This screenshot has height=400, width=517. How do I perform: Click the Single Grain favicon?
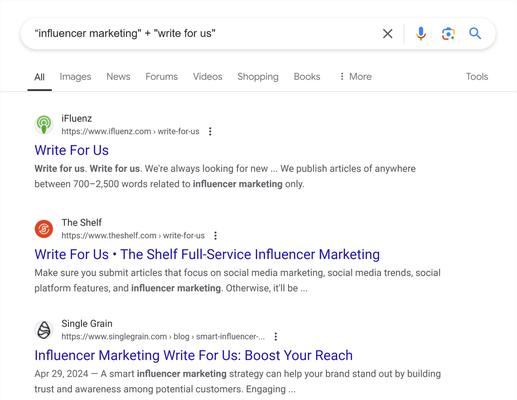(x=44, y=330)
